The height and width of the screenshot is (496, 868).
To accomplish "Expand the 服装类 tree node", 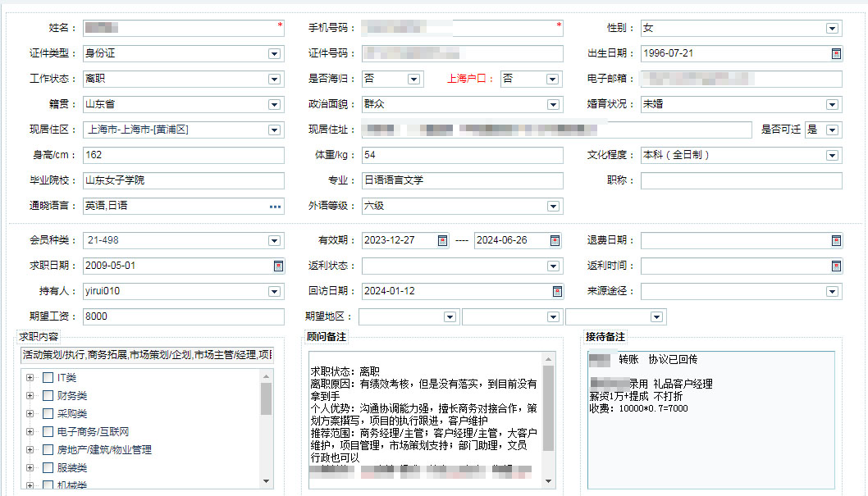I will click(30, 468).
